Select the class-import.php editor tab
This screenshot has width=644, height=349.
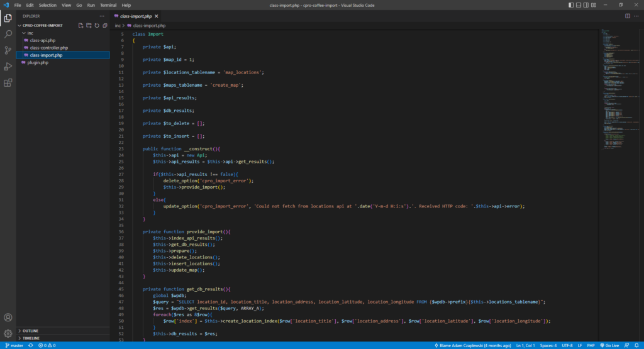[136, 16]
